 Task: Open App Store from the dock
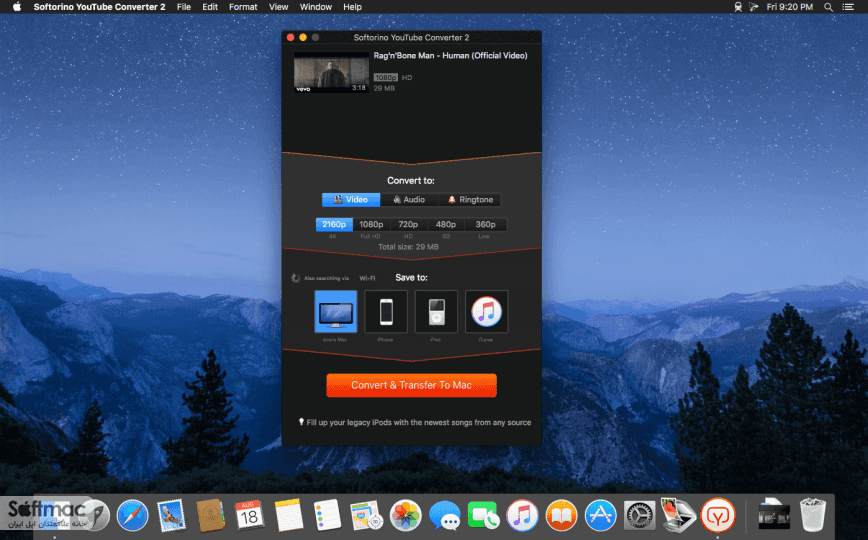(x=601, y=515)
